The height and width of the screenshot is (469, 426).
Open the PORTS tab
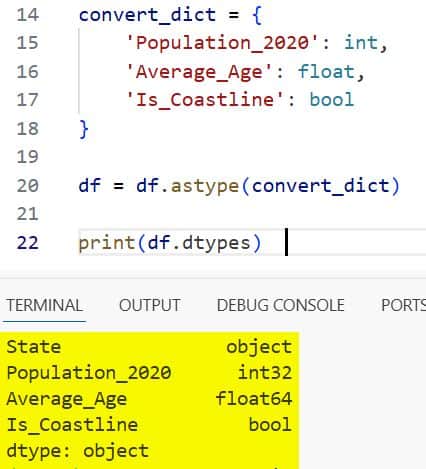403,305
